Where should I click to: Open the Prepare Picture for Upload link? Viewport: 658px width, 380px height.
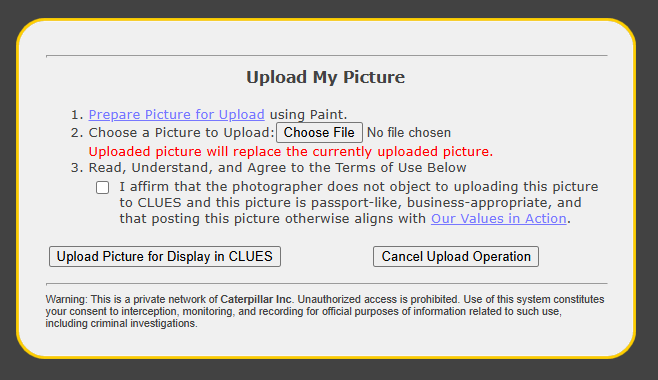click(176, 115)
